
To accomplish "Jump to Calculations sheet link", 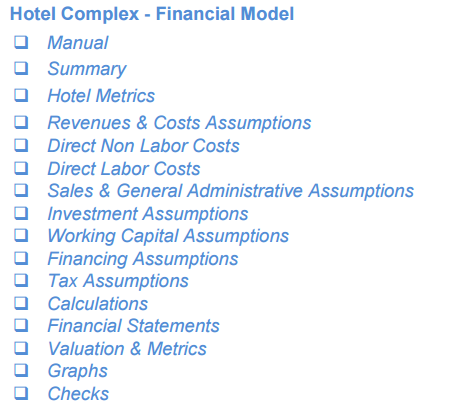I will tap(98, 304).
